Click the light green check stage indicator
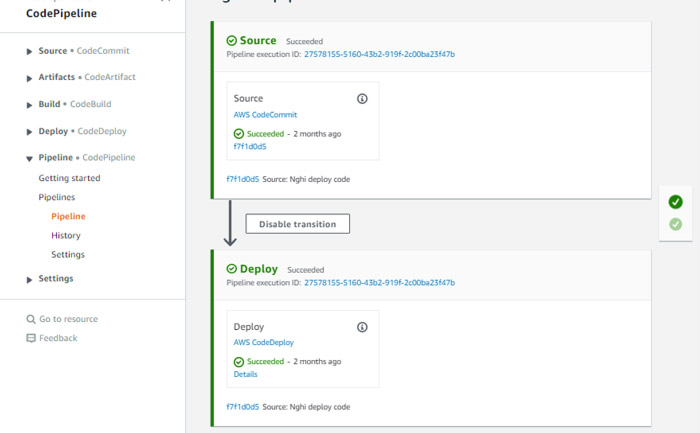 (x=675, y=224)
